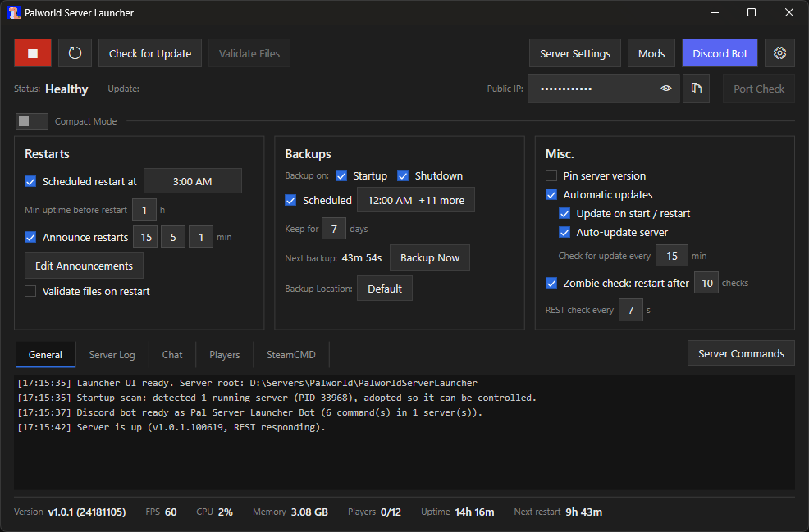Click the masked Public IP field
Image resolution: width=809 pixels, height=532 pixels.
(603, 89)
